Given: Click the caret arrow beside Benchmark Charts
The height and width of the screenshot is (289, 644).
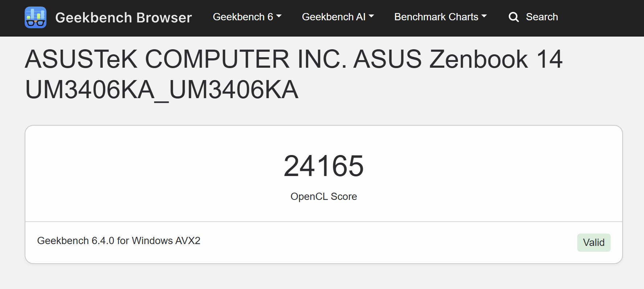Looking at the screenshot, I should (484, 16).
